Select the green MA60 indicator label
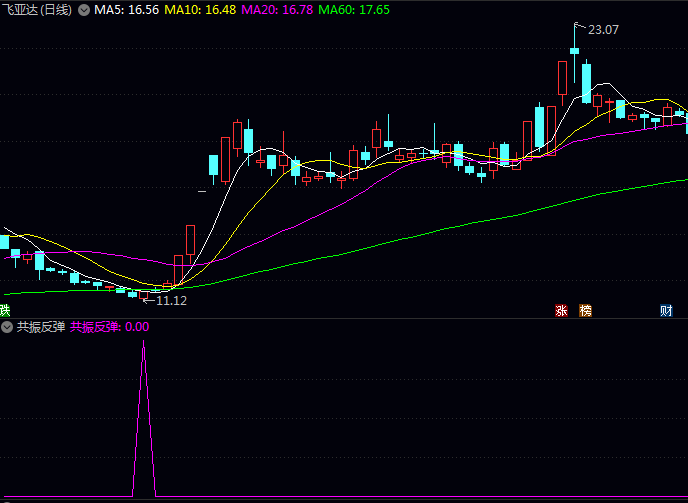The height and width of the screenshot is (503, 688). (x=356, y=9)
